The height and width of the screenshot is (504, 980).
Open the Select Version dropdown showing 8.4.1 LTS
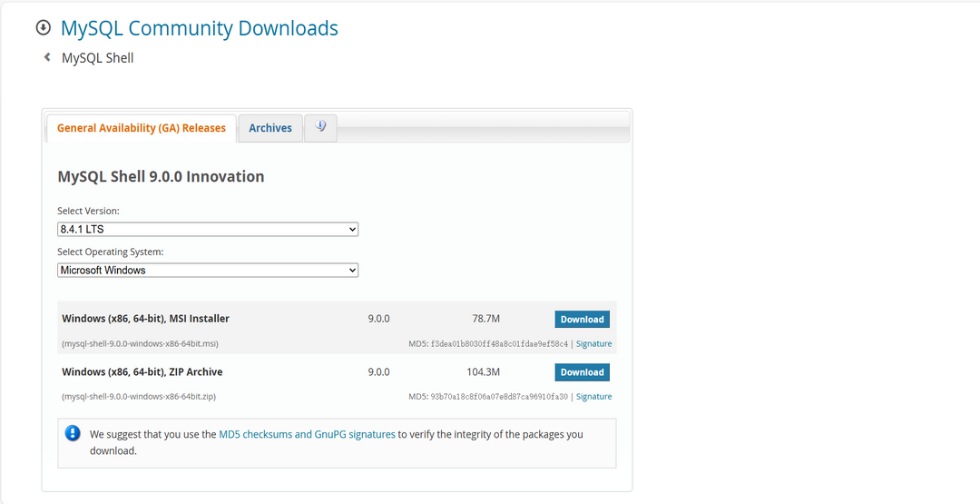pos(208,230)
